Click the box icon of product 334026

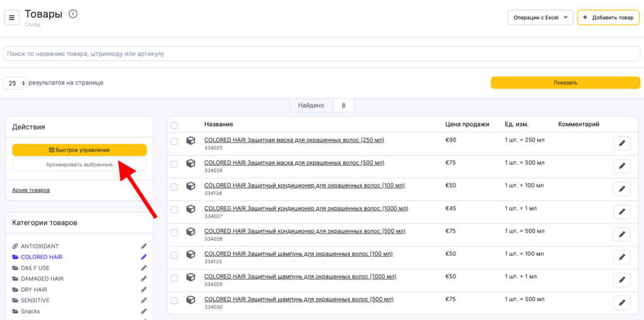[x=191, y=165]
